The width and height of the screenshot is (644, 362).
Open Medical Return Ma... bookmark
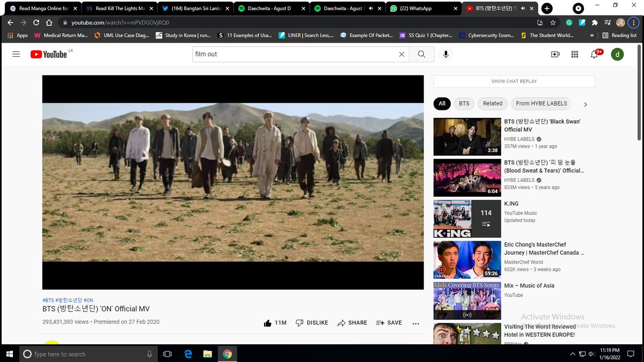61,35
